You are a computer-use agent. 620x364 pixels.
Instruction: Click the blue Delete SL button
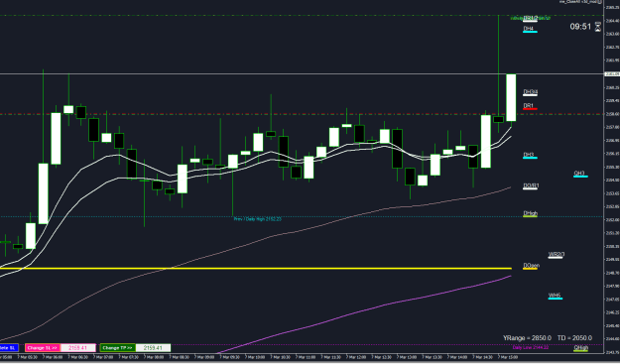9,348
